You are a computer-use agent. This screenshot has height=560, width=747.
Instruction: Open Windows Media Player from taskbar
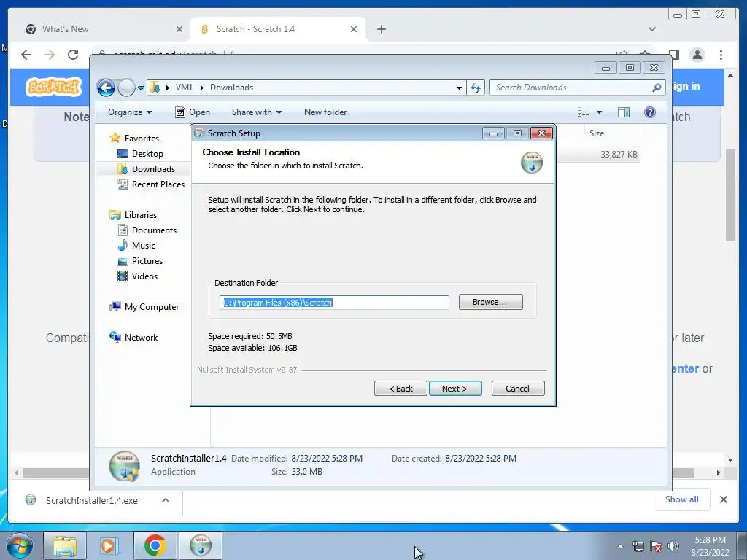(x=109, y=545)
